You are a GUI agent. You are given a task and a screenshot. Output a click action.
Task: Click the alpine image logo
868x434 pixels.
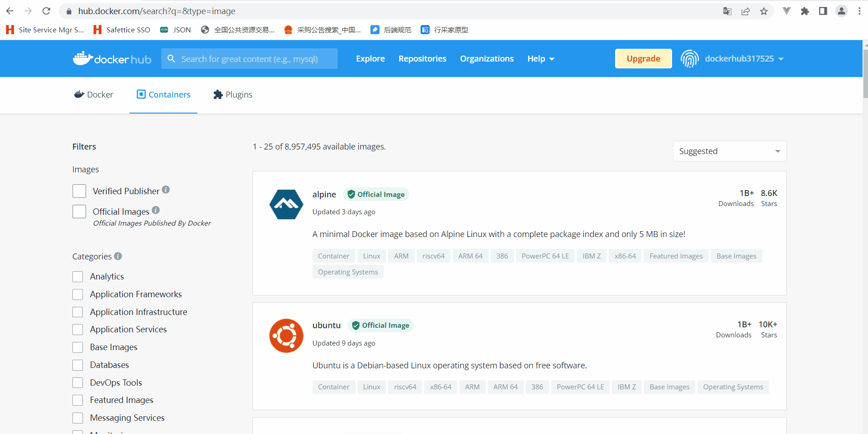point(286,204)
